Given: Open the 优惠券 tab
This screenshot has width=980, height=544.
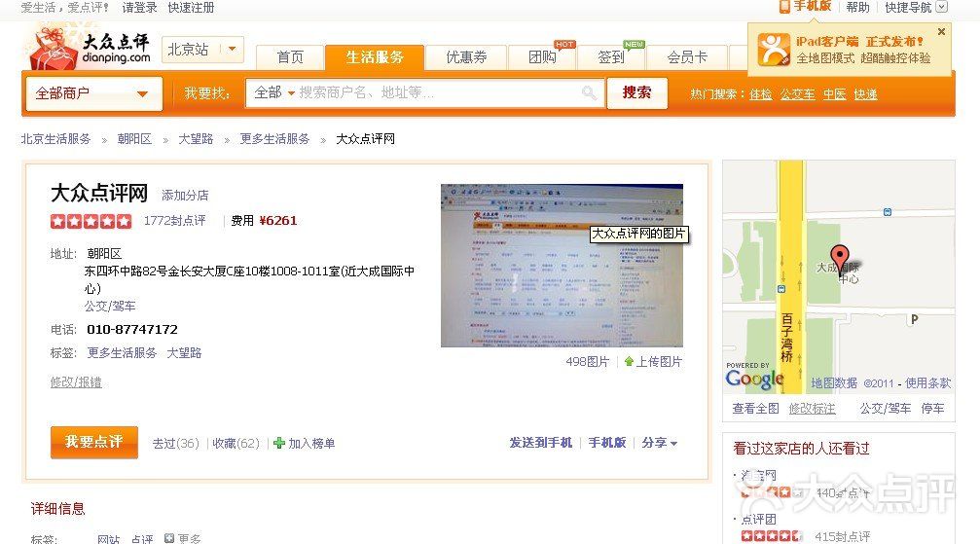Looking at the screenshot, I should click(466, 57).
